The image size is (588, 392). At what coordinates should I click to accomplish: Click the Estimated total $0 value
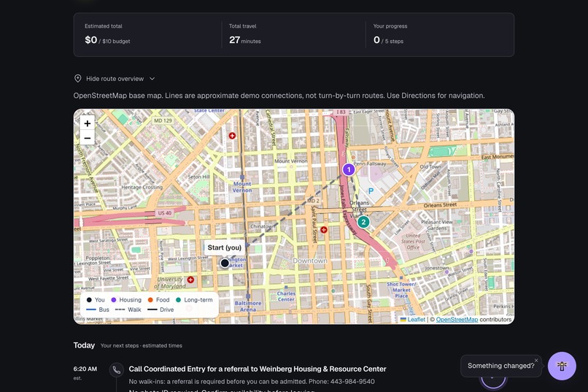point(90,39)
